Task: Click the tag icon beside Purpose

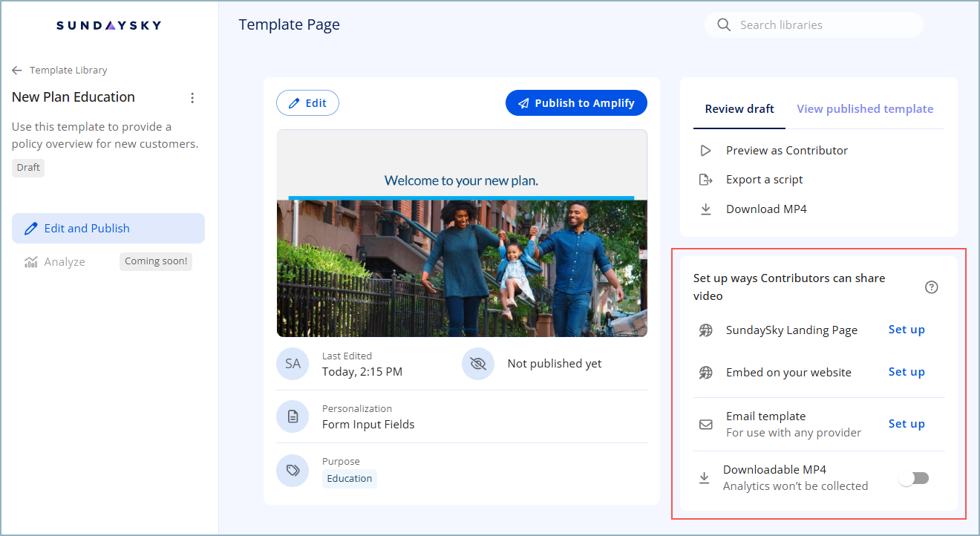Action: tap(293, 470)
